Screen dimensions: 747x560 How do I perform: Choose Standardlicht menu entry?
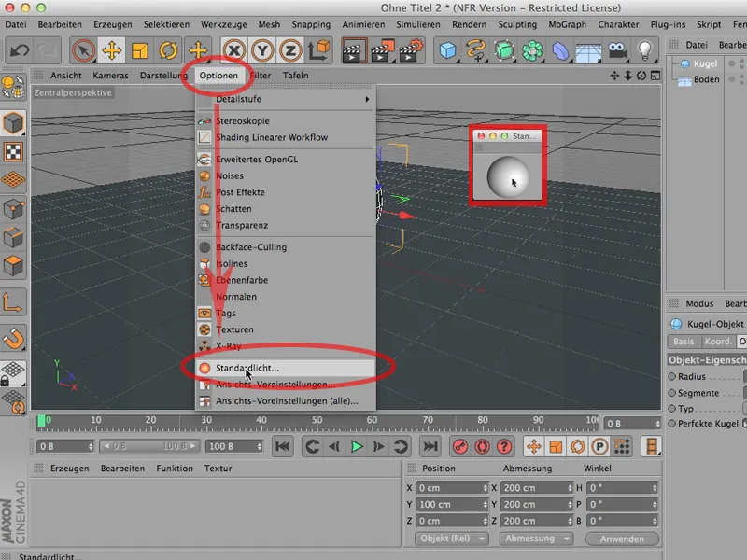point(286,368)
